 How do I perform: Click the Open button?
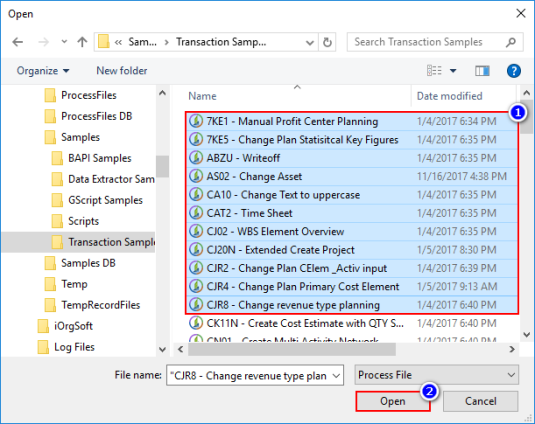coord(393,401)
